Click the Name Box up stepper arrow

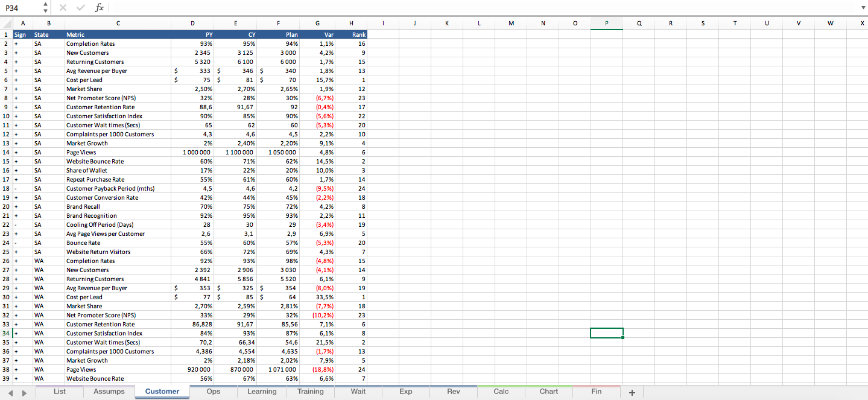pos(45,5)
